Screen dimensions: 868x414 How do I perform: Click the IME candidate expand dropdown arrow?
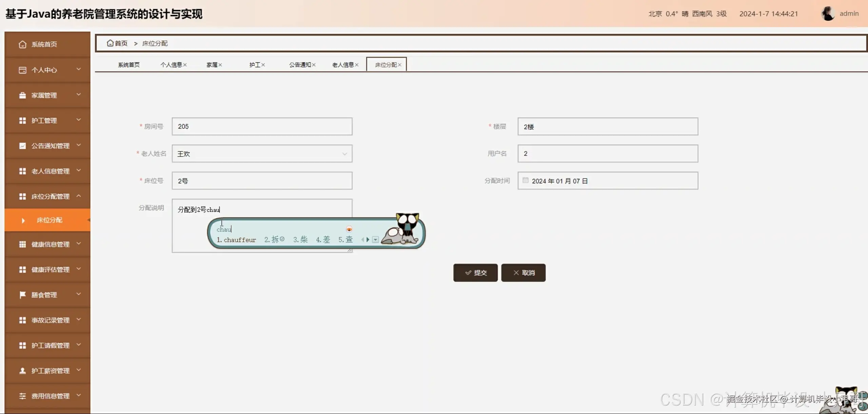click(375, 240)
